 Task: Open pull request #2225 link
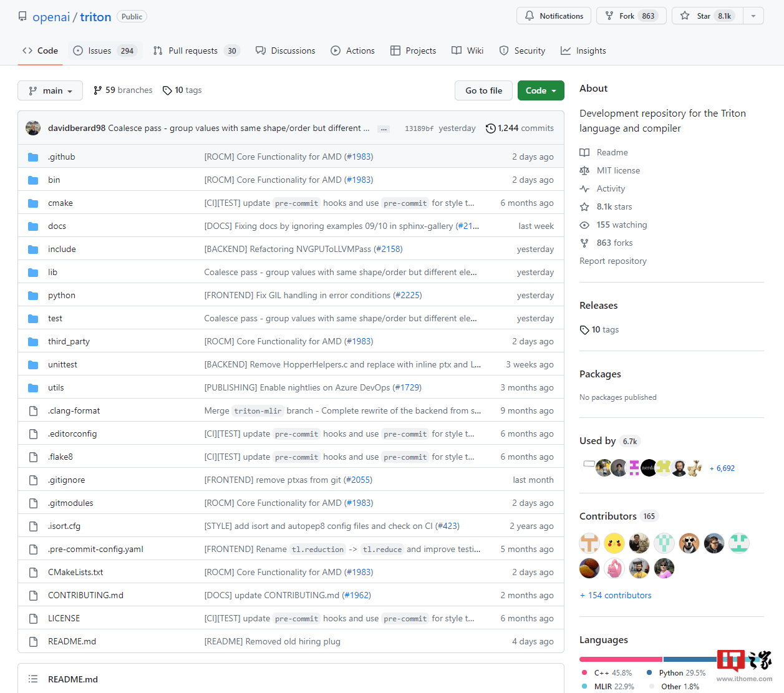409,295
